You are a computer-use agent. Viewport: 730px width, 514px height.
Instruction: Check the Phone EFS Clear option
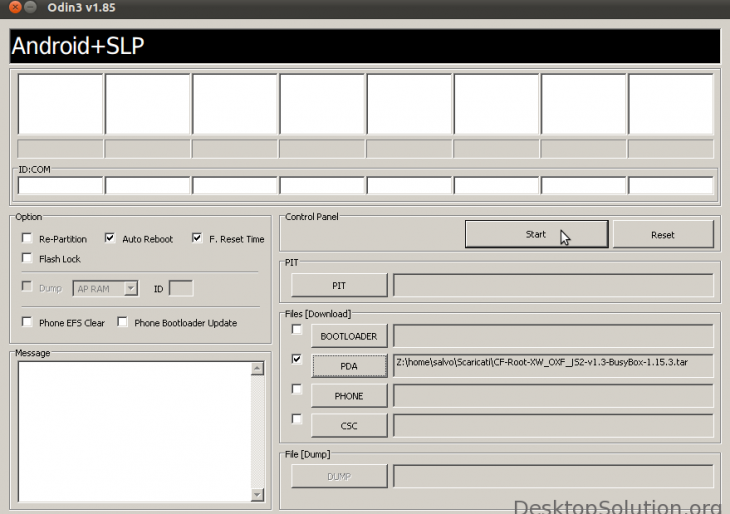coord(27,323)
